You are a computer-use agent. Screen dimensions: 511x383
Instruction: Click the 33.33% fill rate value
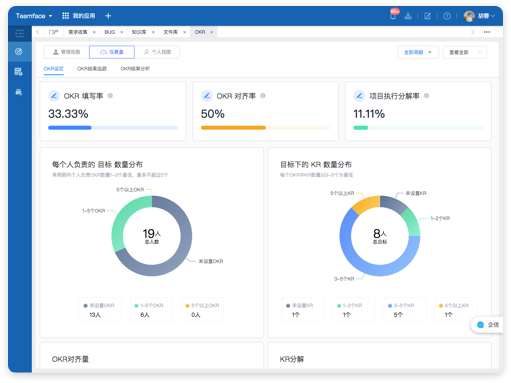tap(68, 114)
